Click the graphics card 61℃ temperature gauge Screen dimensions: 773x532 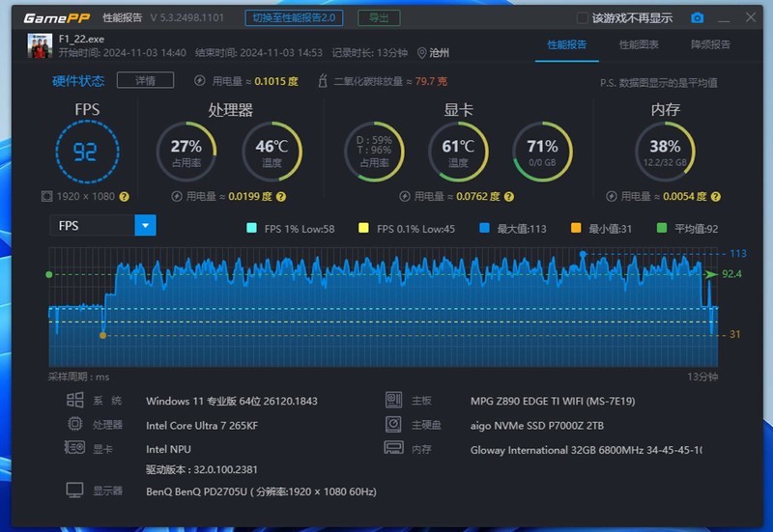458,152
